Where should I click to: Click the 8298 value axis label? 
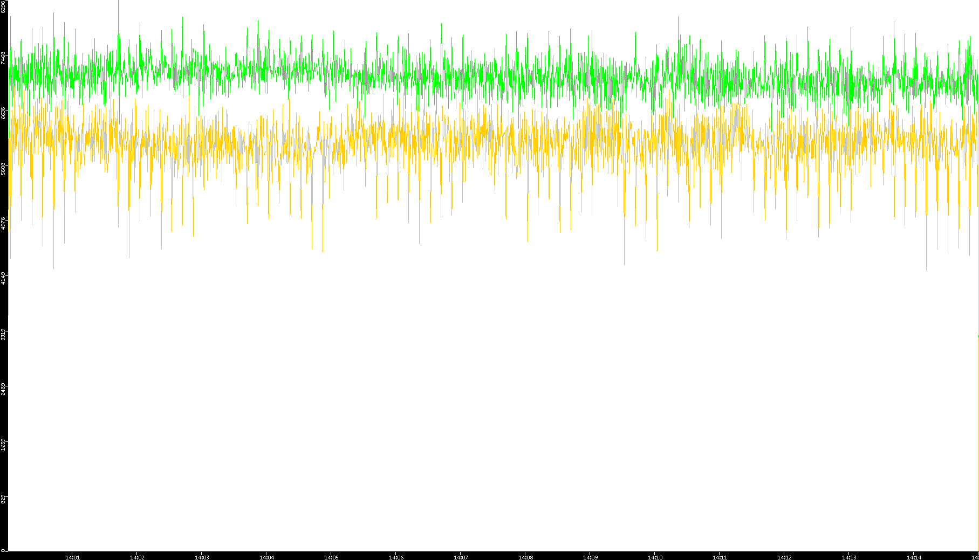click(3, 6)
